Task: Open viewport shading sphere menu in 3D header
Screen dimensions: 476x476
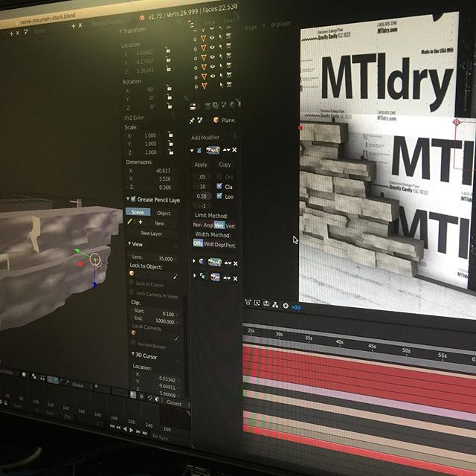Action: (24, 374)
